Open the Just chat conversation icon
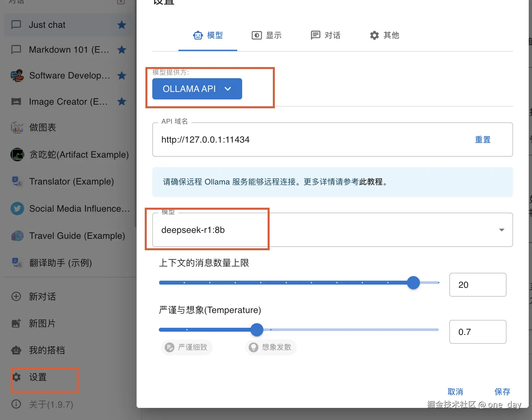The height and width of the screenshot is (420, 532). click(16, 25)
